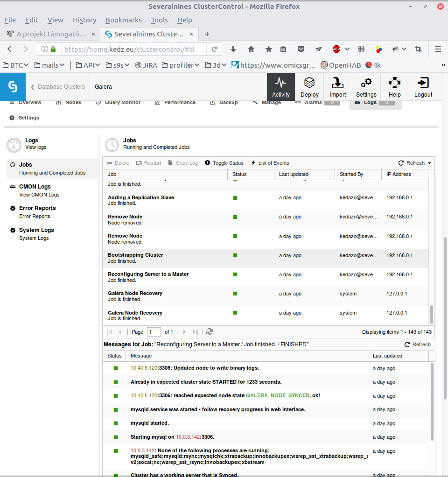Open the Help lifebuoy icon
Viewport: 448px width, 477px height.
point(394,87)
